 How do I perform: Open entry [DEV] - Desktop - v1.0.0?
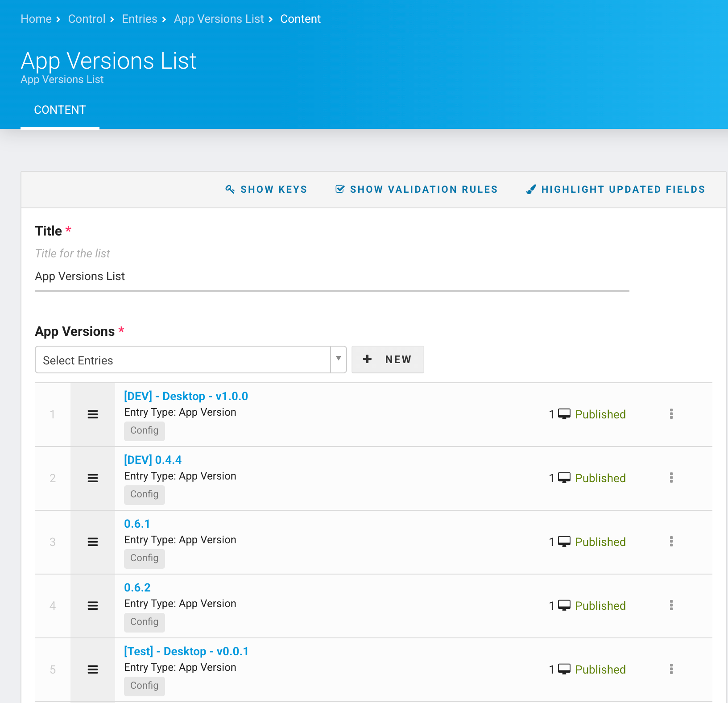pyautogui.click(x=186, y=396)
